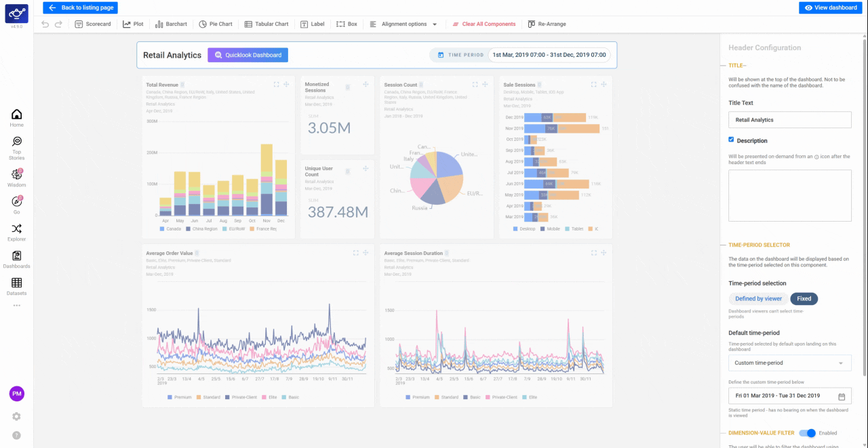
Task: Toggle China Region legend in Total Revenue
Action: [x=201, y=229]
